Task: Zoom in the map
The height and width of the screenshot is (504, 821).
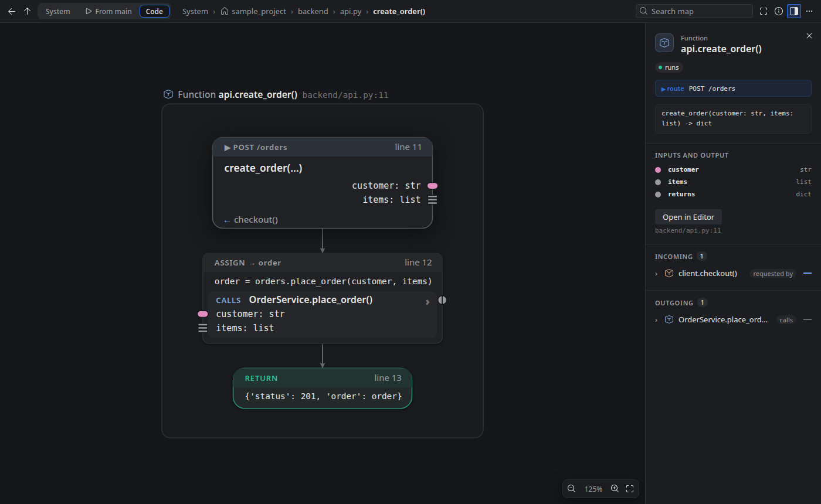Action: click(615, 489)
